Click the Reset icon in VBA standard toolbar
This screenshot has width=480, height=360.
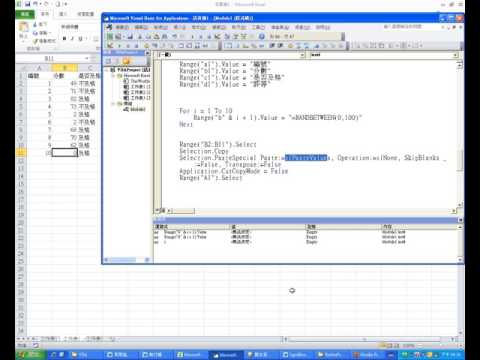click(209, 36)
